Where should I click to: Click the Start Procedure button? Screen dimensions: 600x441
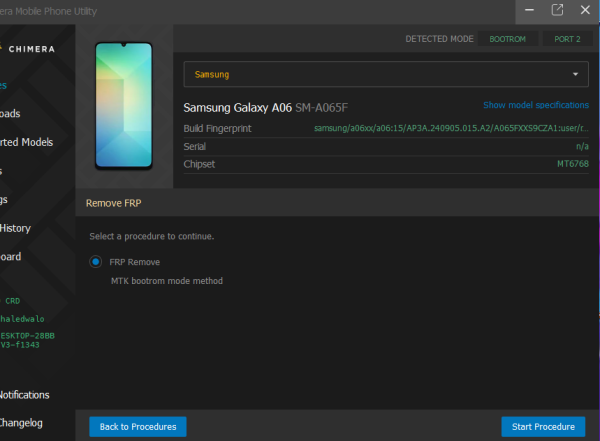(x=543, y=426)
